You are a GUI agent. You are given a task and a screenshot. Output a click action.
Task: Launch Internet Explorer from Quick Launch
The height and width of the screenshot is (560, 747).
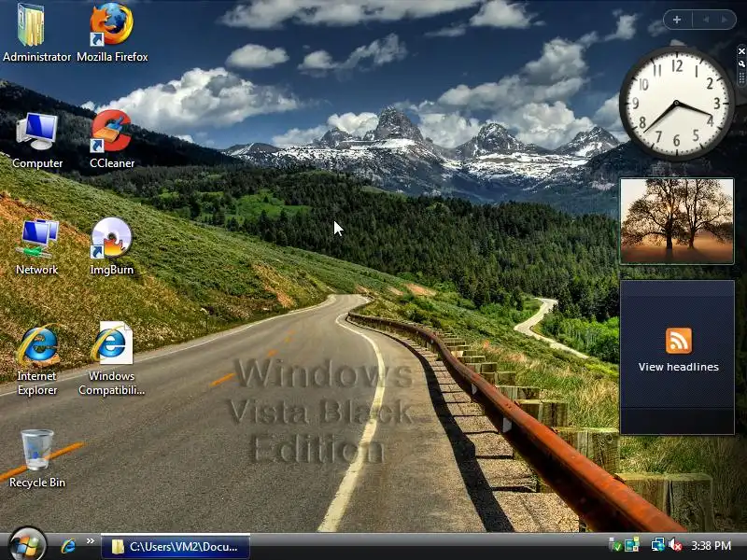pos(68,546)
